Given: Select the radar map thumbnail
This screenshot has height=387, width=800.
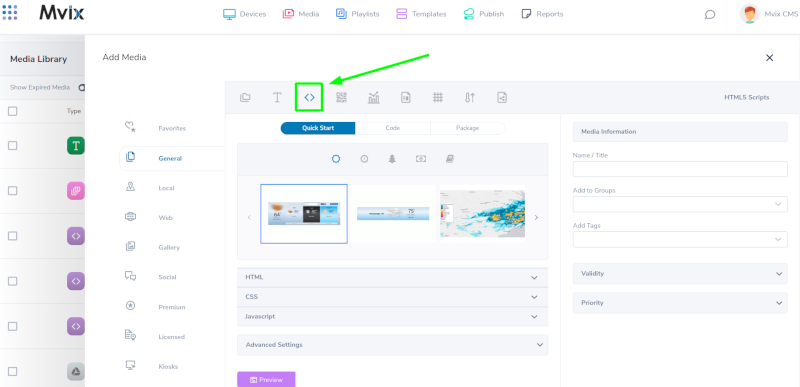Looking at the screenshot, I should point(483,214).
